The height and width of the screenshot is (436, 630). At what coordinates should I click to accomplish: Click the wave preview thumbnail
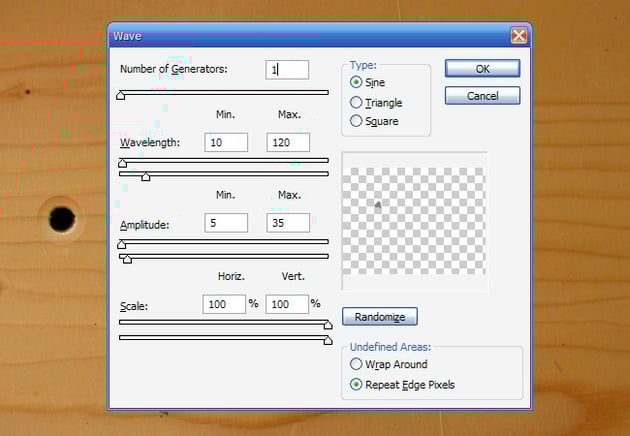coord(414,220)
